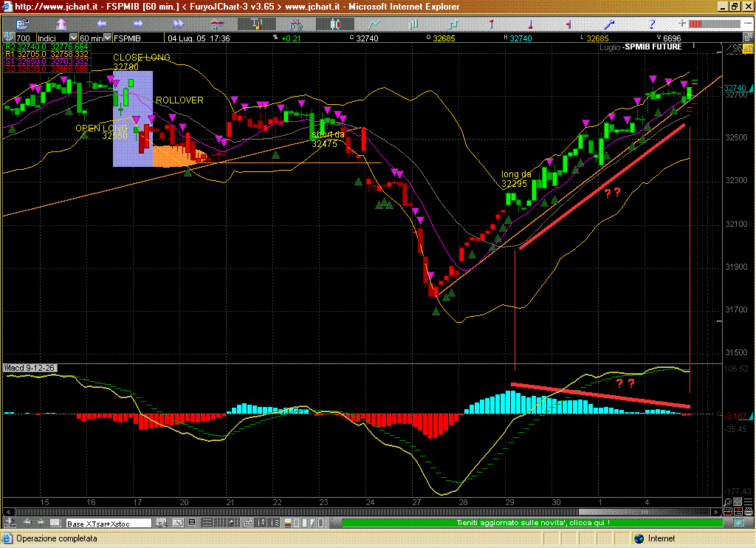
Task: Click the double fast-forward arrow icon
Action: [178, 24]
